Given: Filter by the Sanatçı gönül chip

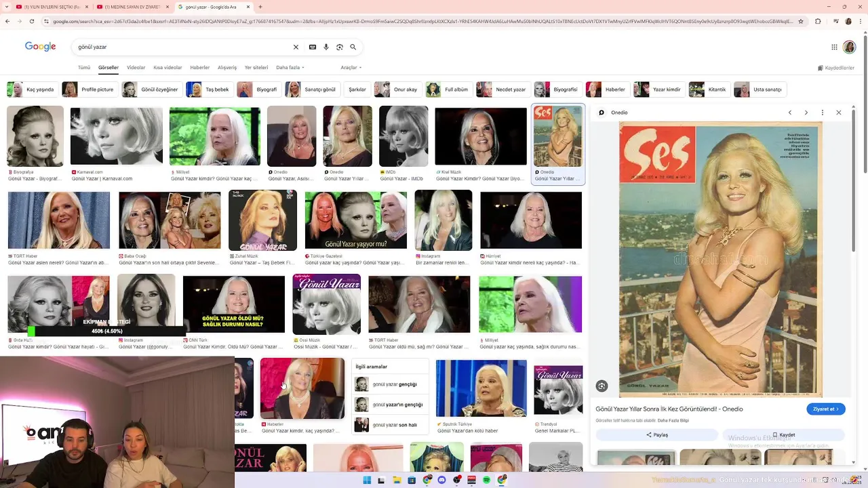Looking at the screenshot, I should (312, 89).
